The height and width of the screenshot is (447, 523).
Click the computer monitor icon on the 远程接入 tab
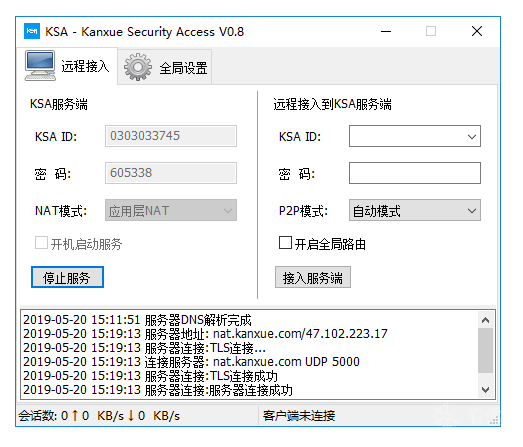[x=40, y=66]
